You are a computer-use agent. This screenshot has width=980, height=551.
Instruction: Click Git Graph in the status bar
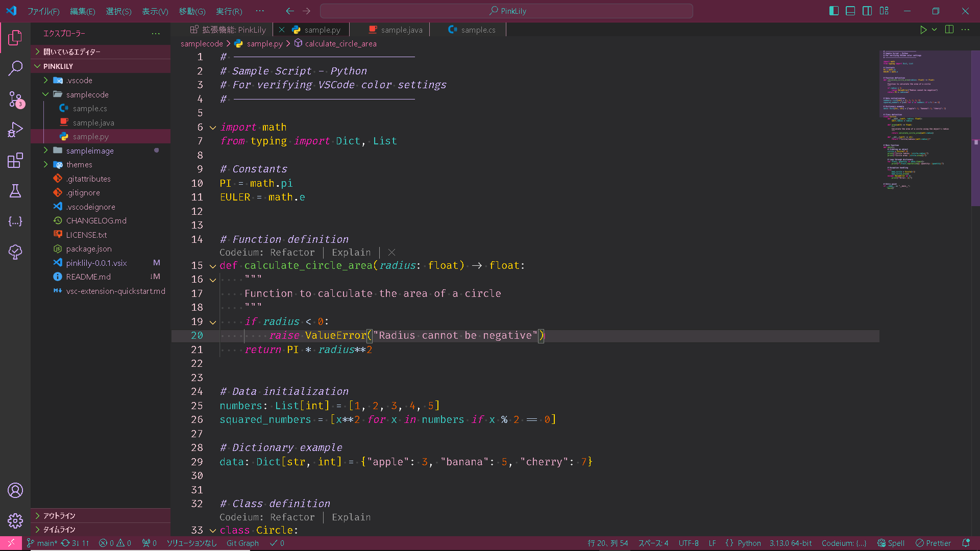point(242,543)
